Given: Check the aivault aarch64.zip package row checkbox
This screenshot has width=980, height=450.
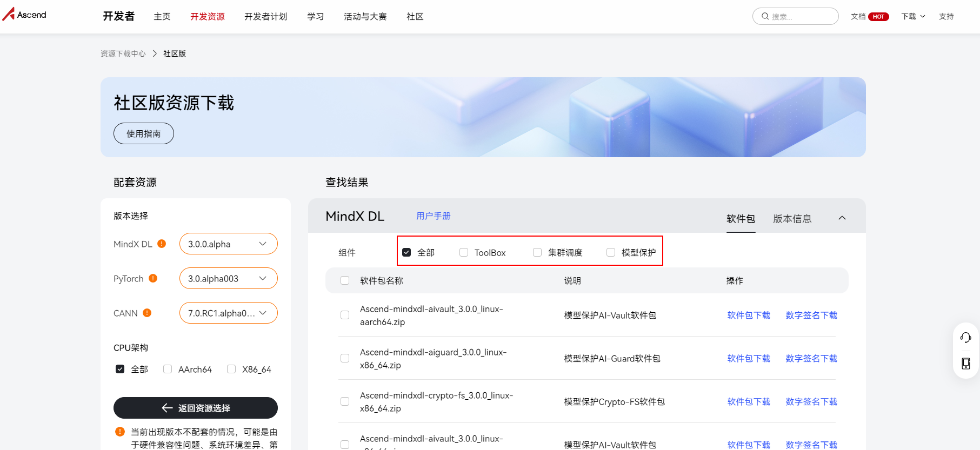Looking at the screenshot, I should point(345,315).
